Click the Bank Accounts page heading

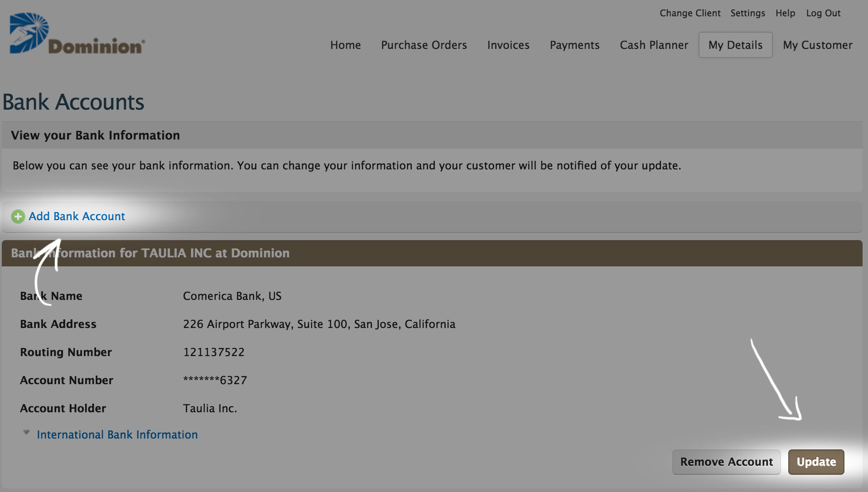(73, 102)
